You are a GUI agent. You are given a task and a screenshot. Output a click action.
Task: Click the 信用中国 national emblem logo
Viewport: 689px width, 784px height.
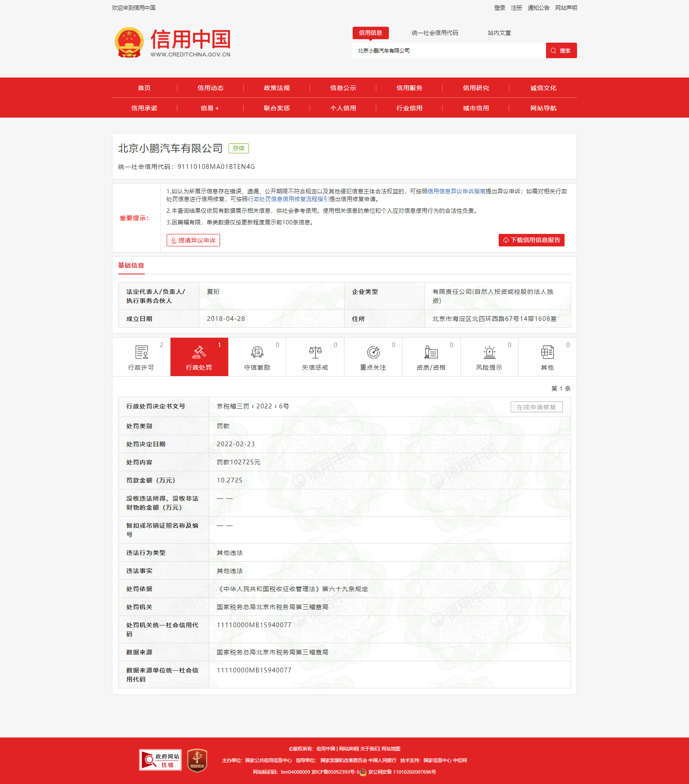(129, 42)
